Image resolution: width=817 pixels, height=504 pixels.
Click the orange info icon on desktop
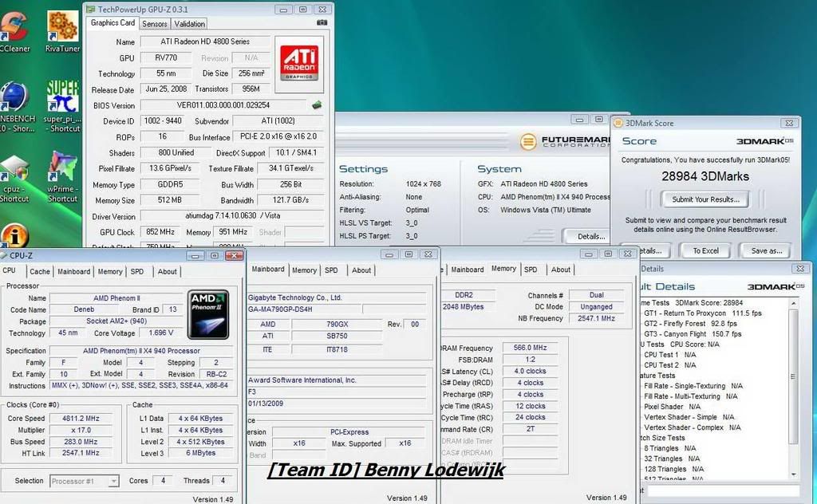coord(14,235)
